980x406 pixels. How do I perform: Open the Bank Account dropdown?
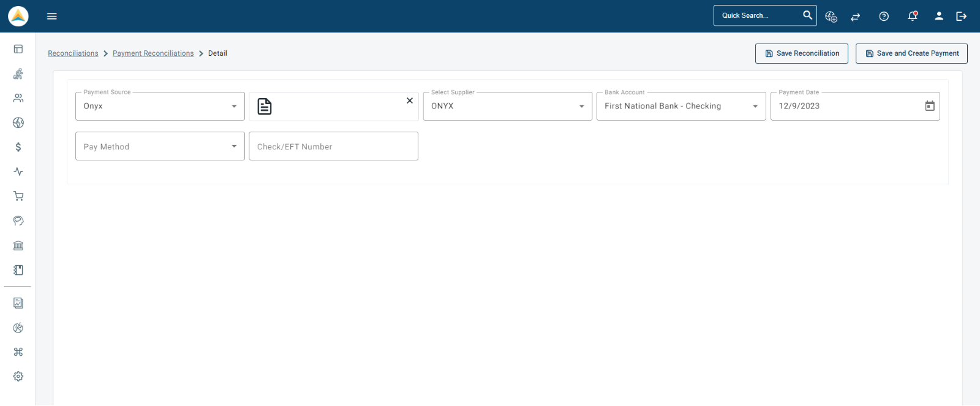click(681, 106)
